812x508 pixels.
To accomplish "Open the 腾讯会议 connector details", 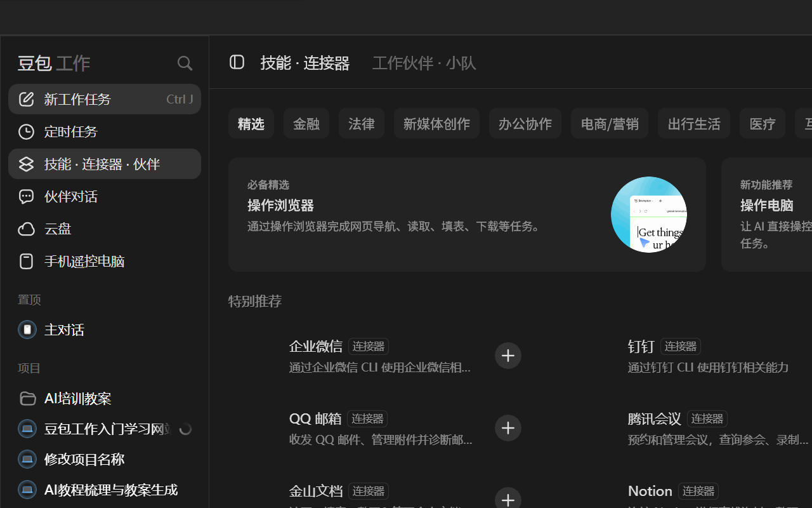I will [x=690, y=428].
